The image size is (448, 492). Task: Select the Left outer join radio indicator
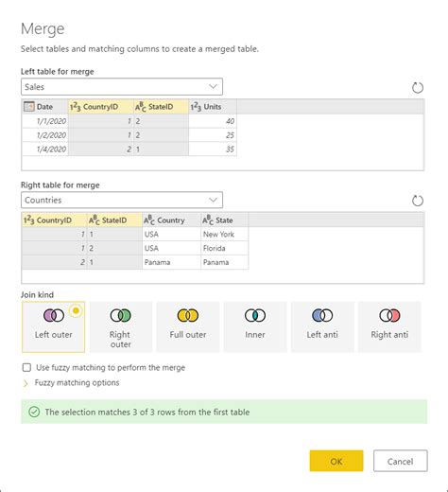pyautogui.click(x=76, y=310)
